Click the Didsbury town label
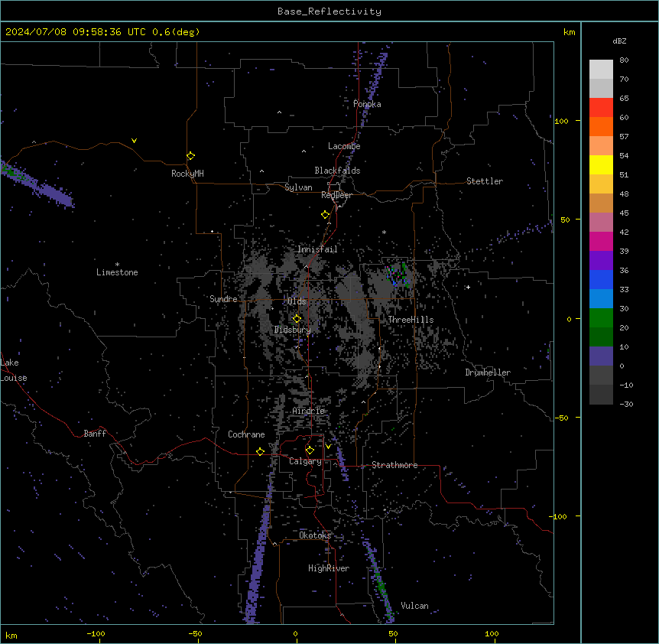This screenshot has width=659, height=644. click(293, 330)
